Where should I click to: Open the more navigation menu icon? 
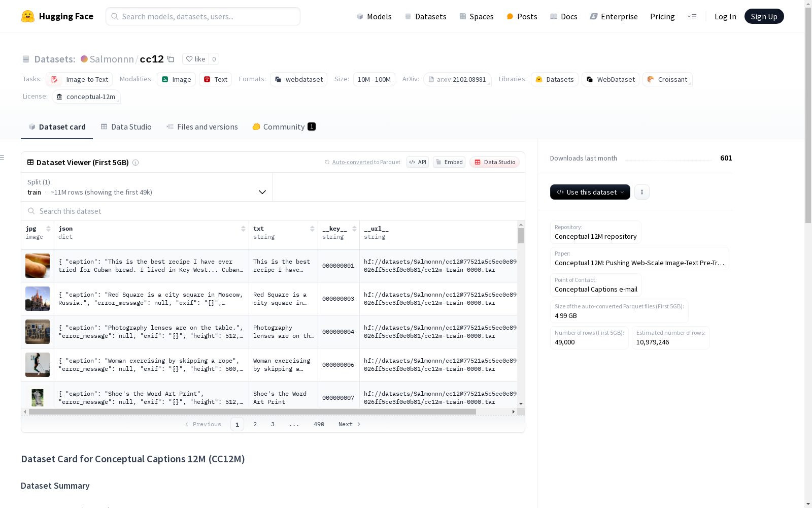tap(692, 16)
